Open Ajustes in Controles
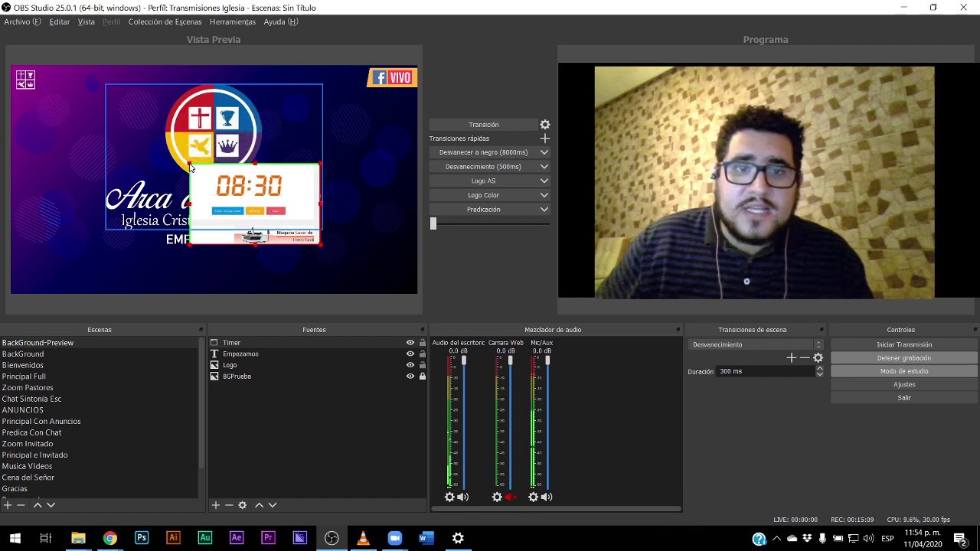 (x=904, y=385)
